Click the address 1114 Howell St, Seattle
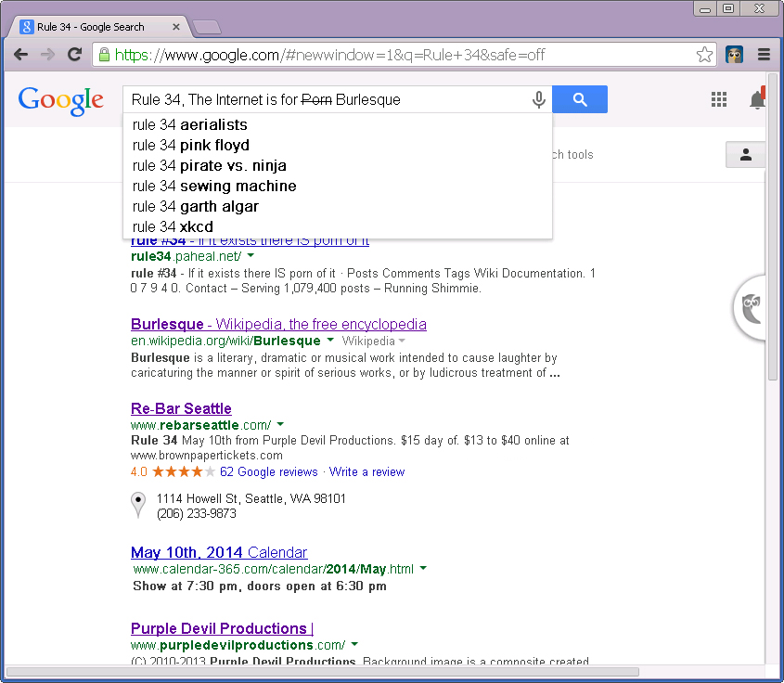The width and height of the screenshot is (784, 683). coord(251,498)
